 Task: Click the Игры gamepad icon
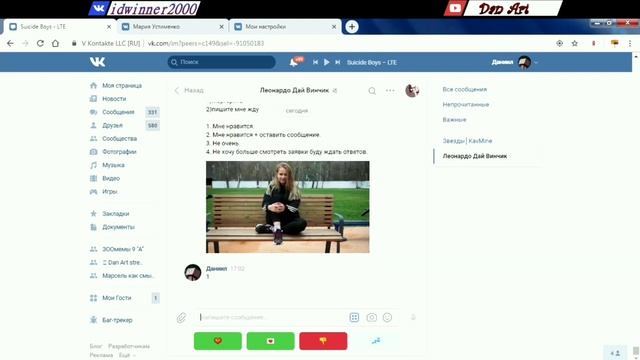[x=93, y=191]
